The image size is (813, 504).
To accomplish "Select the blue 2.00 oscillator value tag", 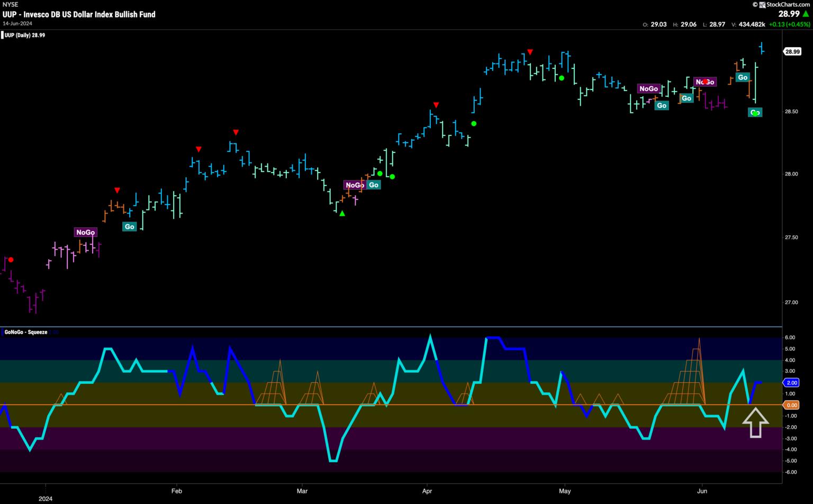I will (791, 382).
